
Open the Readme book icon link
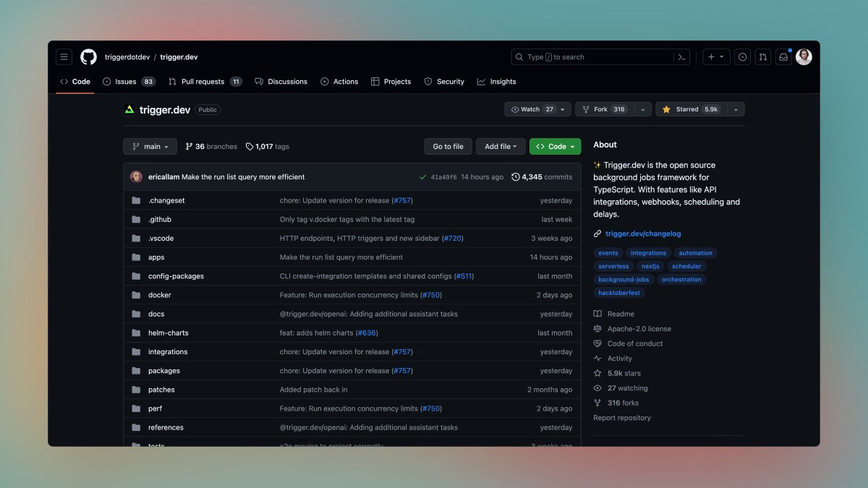597,314
